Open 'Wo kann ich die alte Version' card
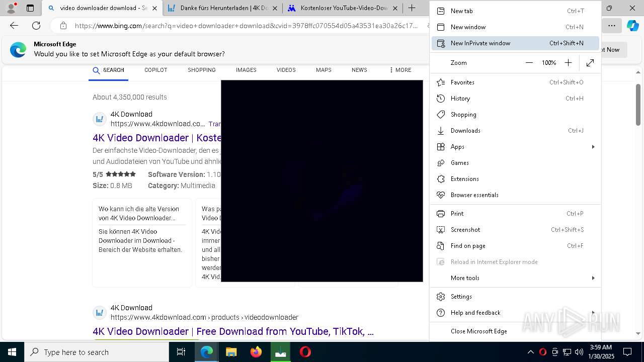This screenshot has width=644, height=362. [x=142, y=243]
